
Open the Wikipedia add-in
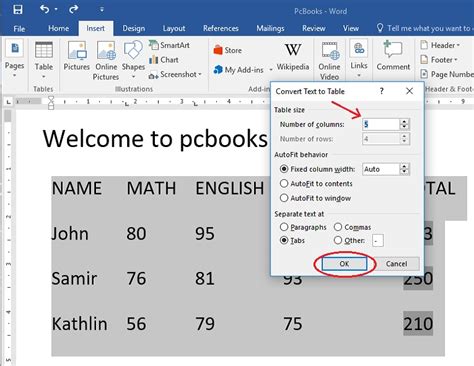[x=293, y=57]
